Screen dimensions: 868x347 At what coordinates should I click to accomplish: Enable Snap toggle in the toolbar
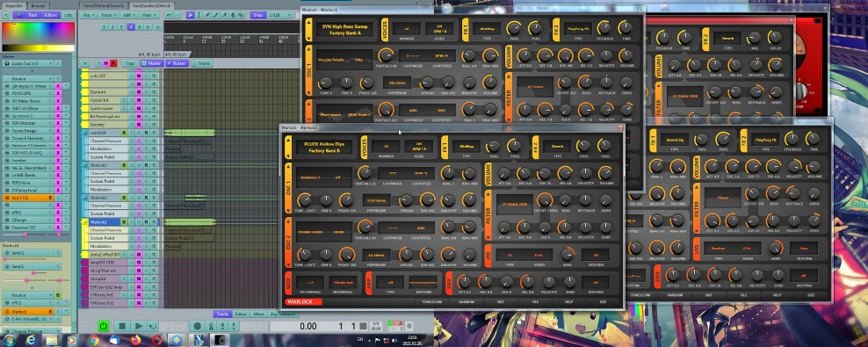[257, 15]
